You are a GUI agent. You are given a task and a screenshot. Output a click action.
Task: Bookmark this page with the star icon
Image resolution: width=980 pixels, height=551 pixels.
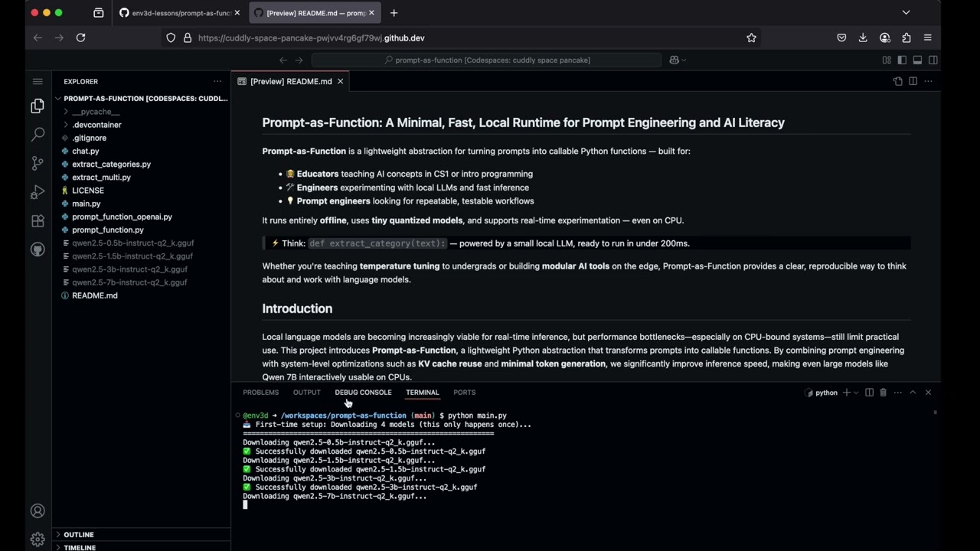pyautogui.click(x=751, y=37)
